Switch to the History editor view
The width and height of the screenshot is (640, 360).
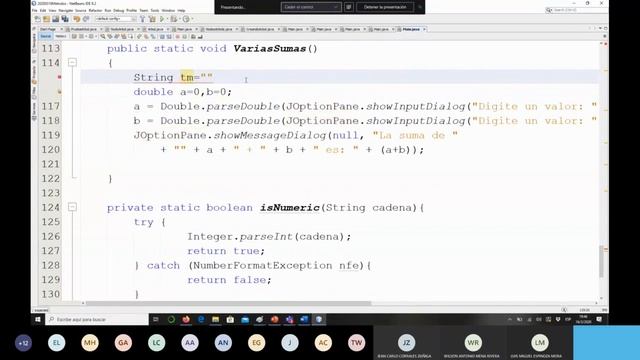click(61, 36)
